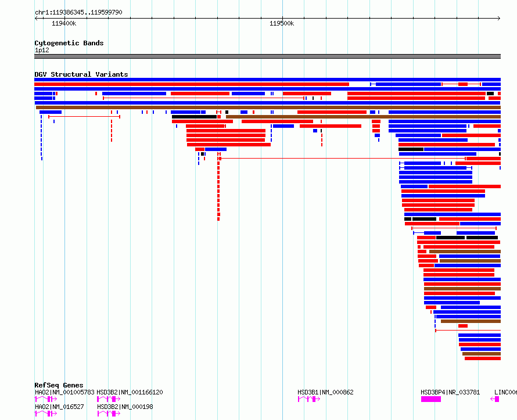The height and width of the screenshot is (420, 517).
Task: Click the left arrowhead of the scale ruler
Action: click(x=36, y=18)
